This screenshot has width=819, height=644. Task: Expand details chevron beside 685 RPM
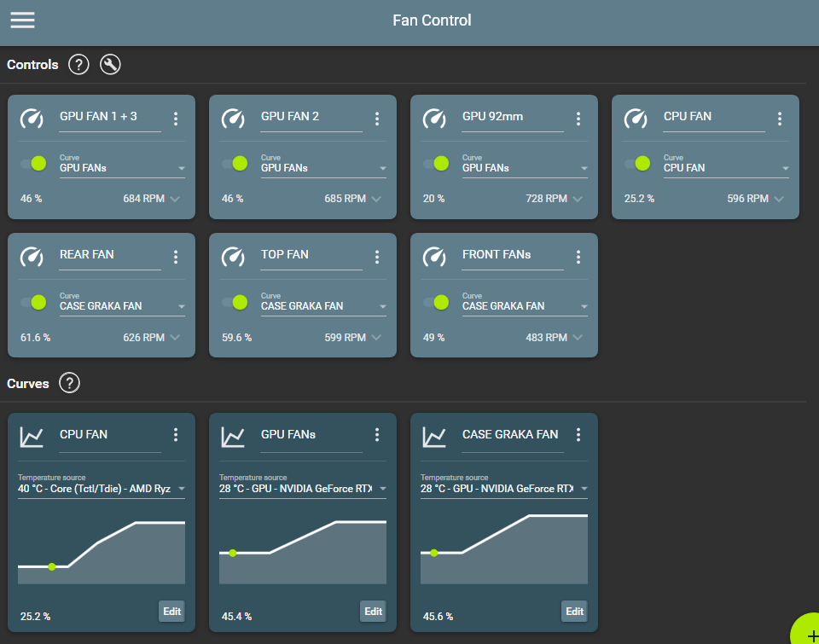[376, 199]
